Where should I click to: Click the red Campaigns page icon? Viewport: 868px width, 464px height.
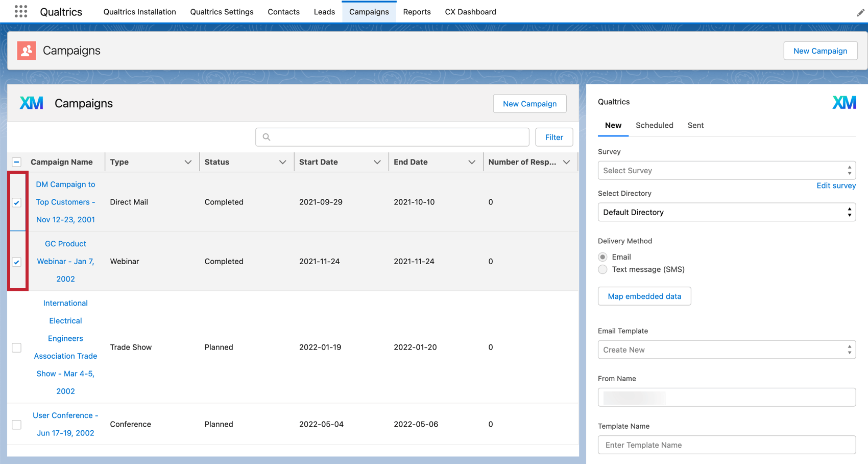click(26, 51)
